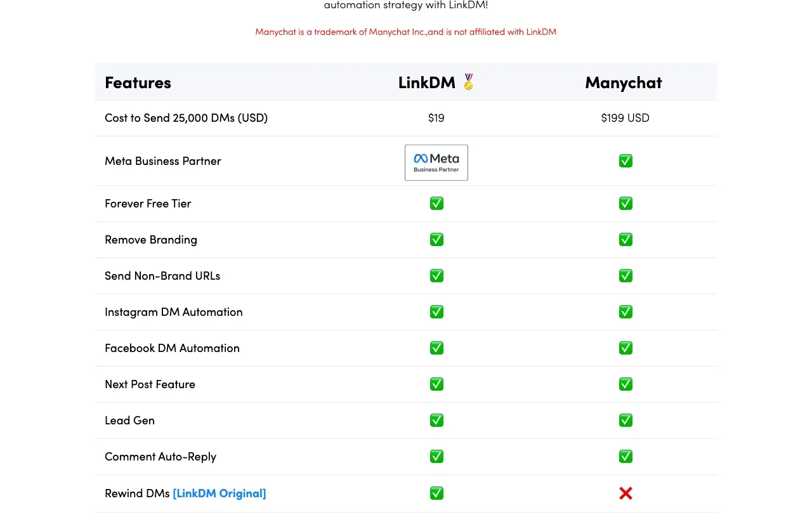Viewport: 812px width, 522px height.
Task: Click the LinkDM column header text
Action: tap(427, 82)
